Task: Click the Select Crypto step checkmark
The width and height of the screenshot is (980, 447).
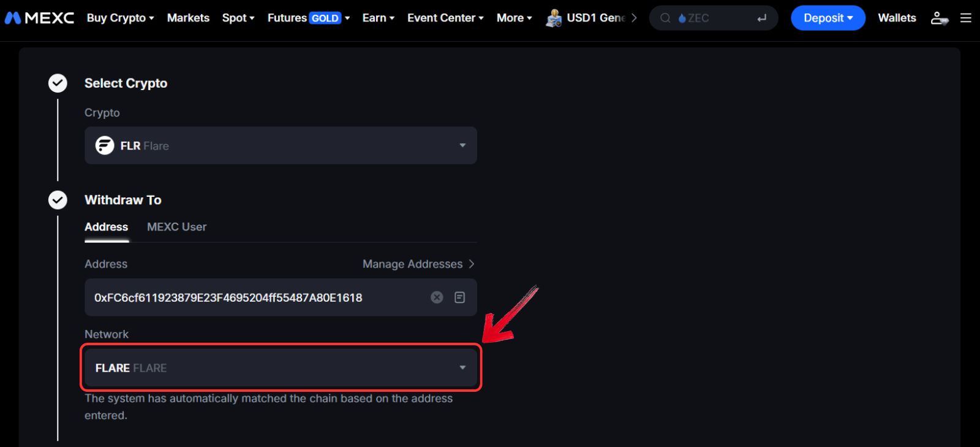Action: [58, 83]
